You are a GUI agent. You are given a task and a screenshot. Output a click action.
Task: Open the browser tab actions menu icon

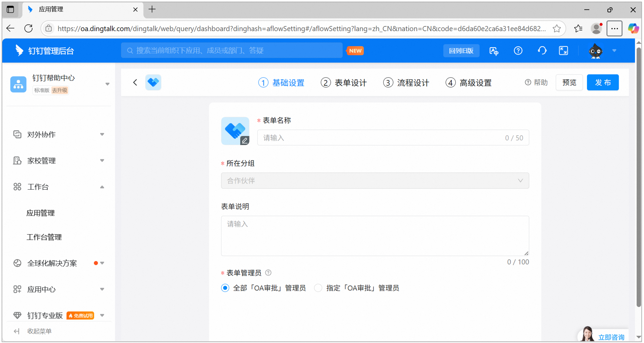click(10, 9)
